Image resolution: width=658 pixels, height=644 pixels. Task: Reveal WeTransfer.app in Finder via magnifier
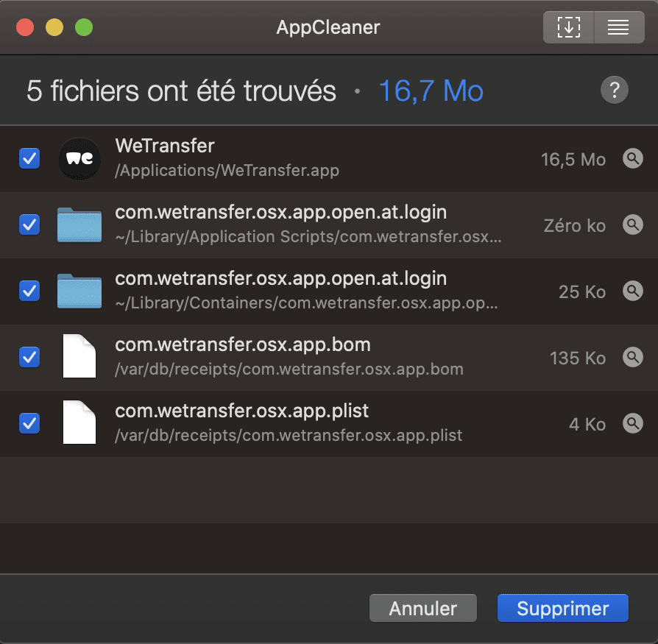[633, 158]
